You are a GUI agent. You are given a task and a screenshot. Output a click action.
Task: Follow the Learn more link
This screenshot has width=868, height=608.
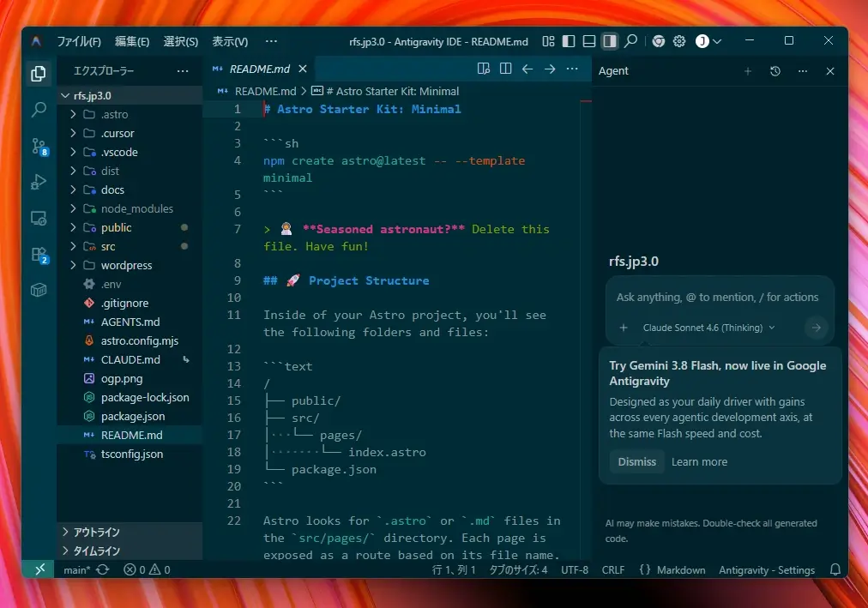tap(699, 462)
